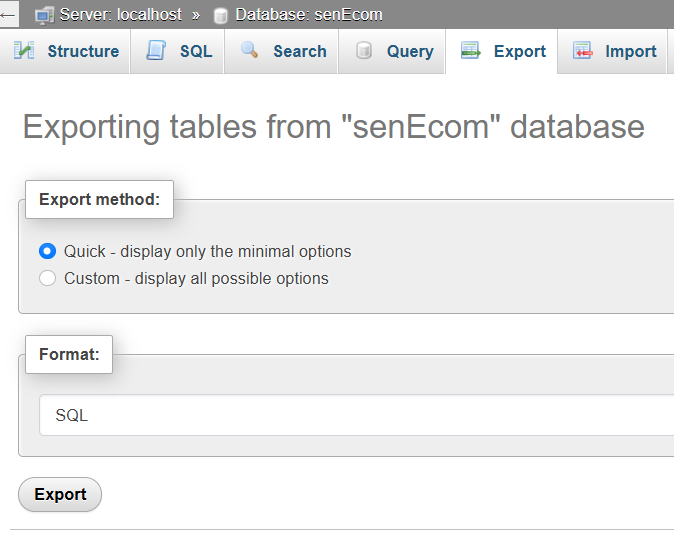Click the server computer icon in breadcrumb
This screenshot has height=547, width=674.
click(44, 15)
